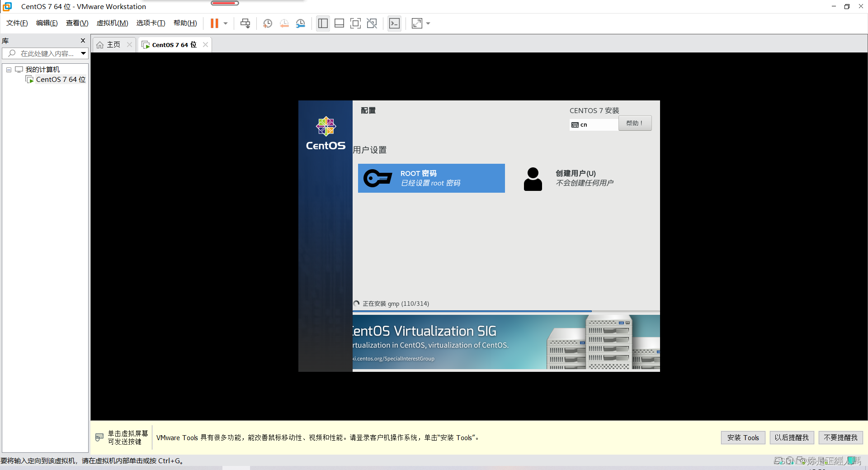The height and width of the screenshot is (470, 868).
Task: Select 我的计算机 in the library tree
Action: 42,69
